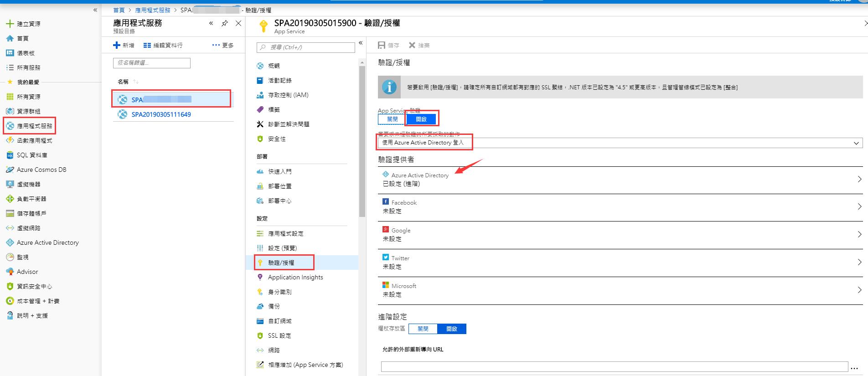Focus the resource menu search box

point(306,47)
